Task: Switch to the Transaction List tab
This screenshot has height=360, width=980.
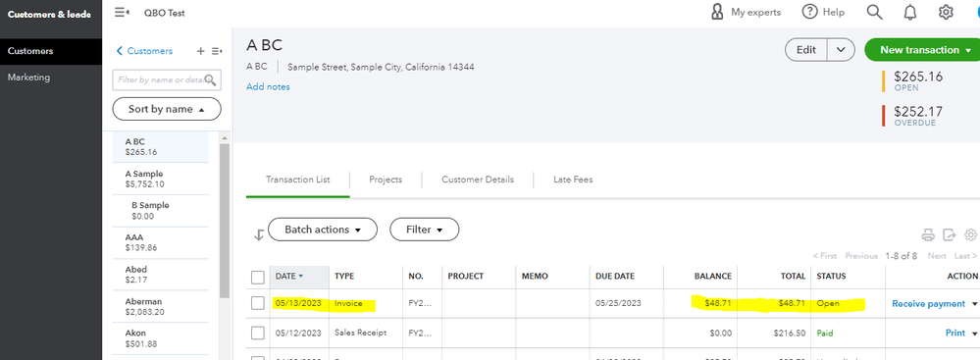Action: click(298, 180)
